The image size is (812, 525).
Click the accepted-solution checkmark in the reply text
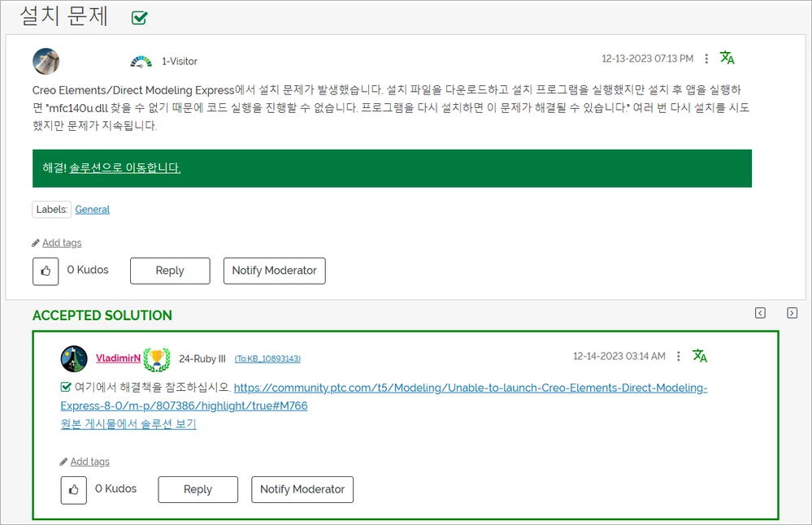click(66, 387)
